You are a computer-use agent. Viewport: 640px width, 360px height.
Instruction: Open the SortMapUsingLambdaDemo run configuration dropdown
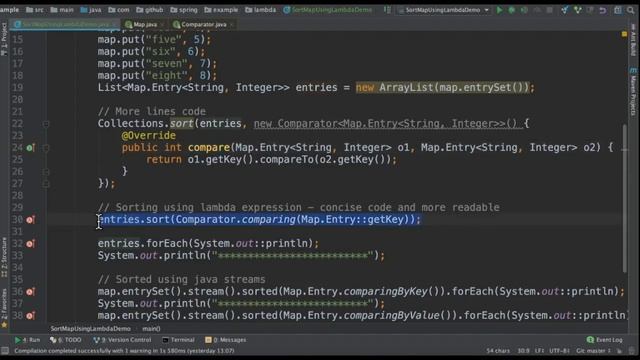pyautogui.click(x=443, y=10)
